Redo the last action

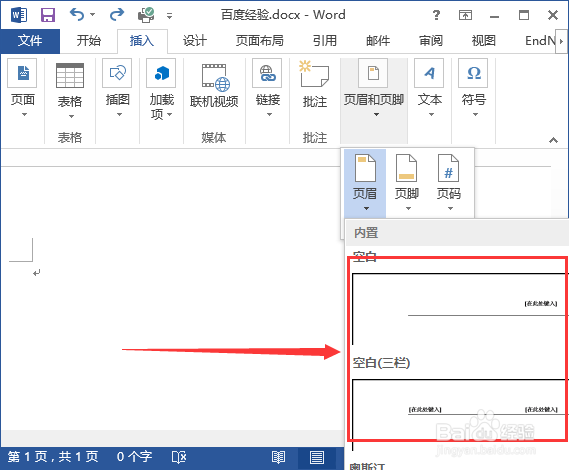[x=117, y=15]
